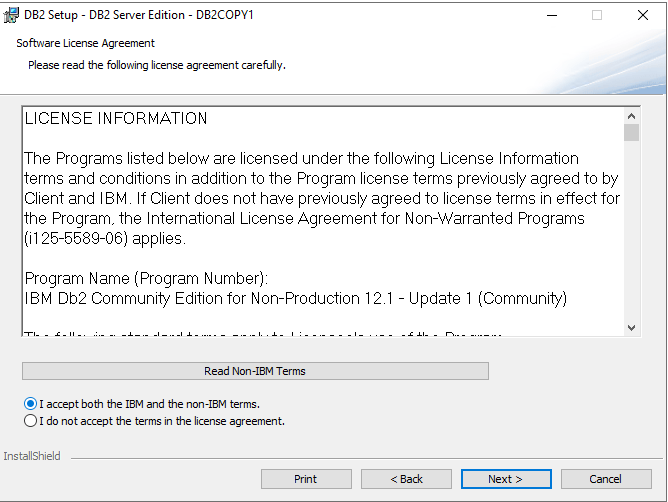Open the Read Non-IBM Terms document
Viewport: 668px width, 502px height.
255,371
